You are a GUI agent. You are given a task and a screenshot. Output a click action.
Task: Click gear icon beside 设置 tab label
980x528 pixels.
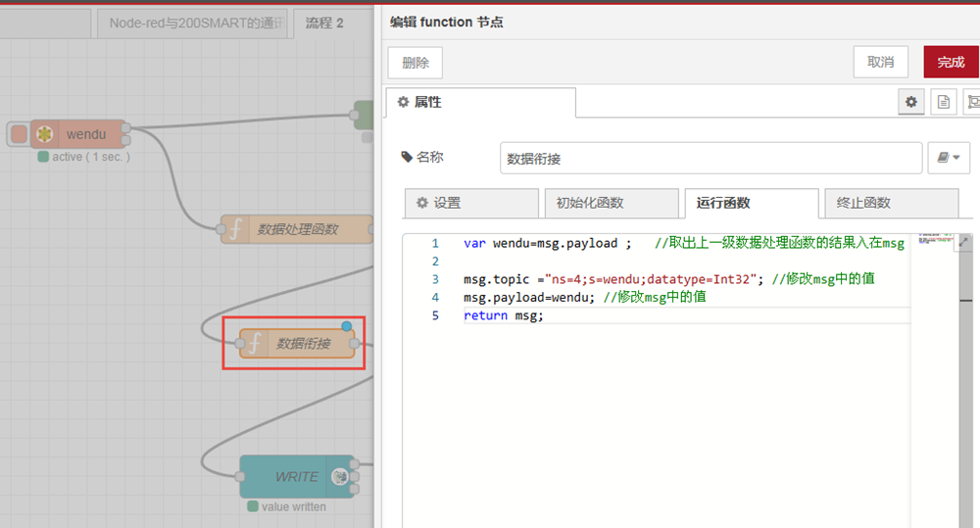[422, 203]
